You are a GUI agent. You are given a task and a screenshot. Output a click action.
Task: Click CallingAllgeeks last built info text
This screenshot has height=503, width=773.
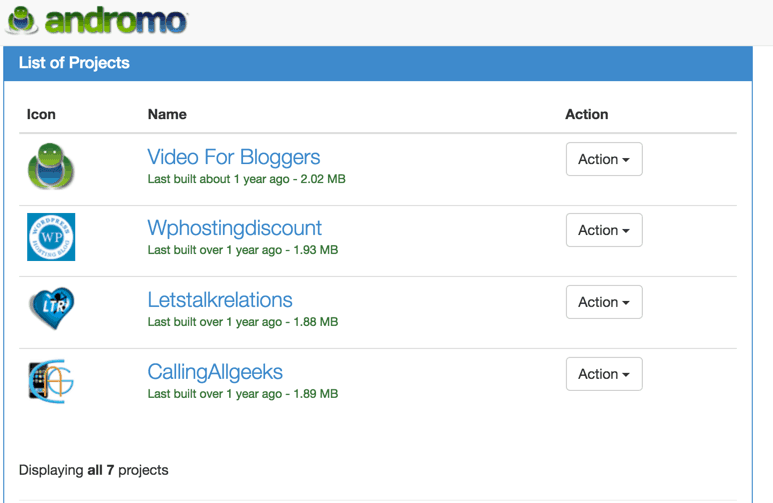[242, 394]
